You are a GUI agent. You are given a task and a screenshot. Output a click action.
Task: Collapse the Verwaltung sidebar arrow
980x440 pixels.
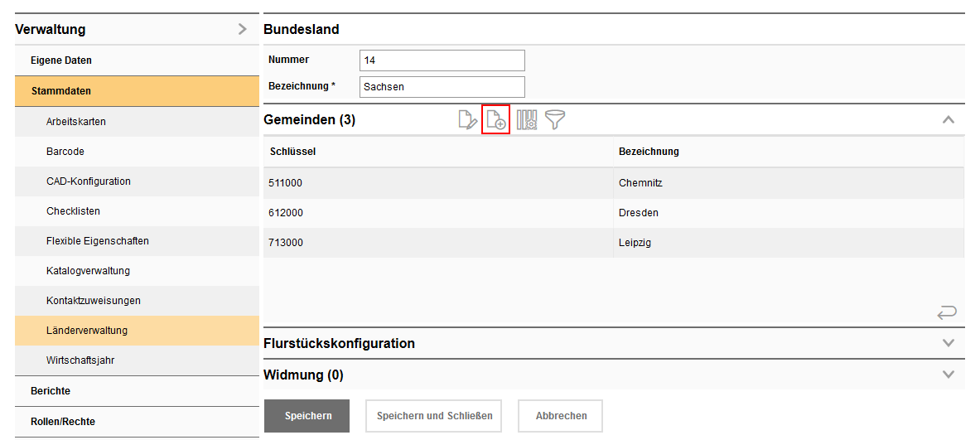242,29
